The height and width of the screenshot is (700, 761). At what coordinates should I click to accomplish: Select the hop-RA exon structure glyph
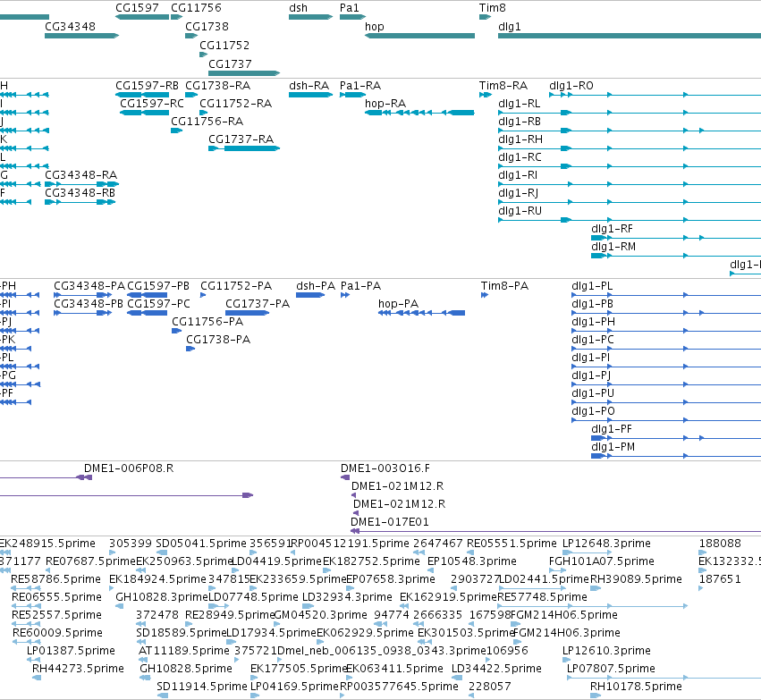(x=419, y=113)
